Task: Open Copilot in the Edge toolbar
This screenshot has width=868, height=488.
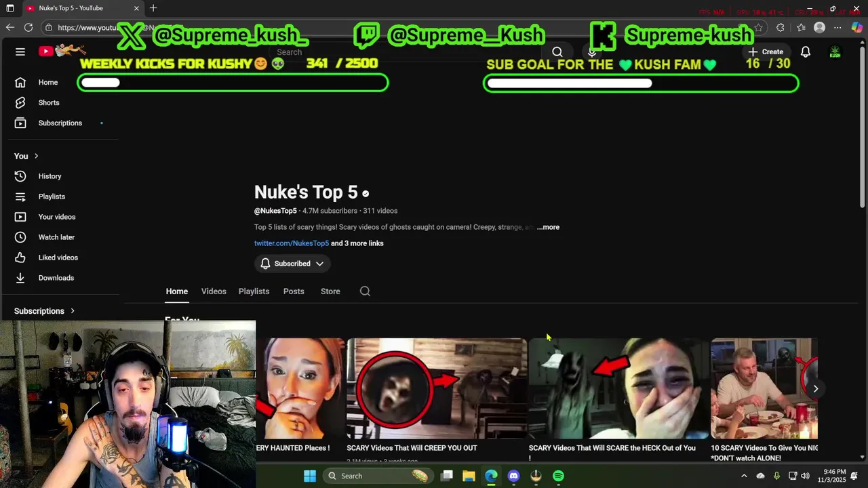Action: click(857, 27)
